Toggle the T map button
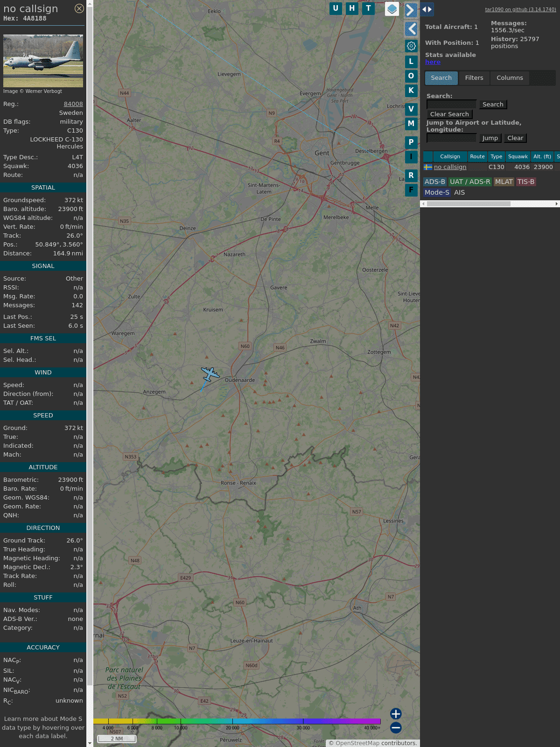 coord(369,8)
